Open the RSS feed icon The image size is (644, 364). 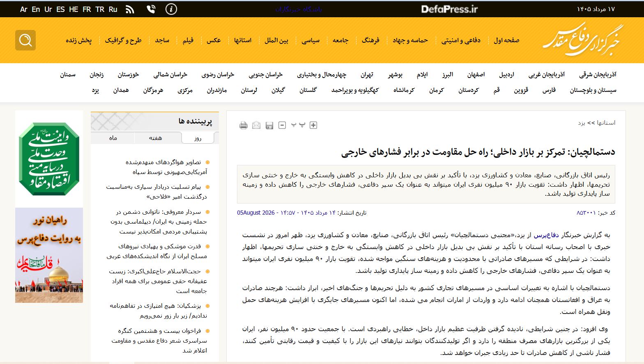click(130, 9)
